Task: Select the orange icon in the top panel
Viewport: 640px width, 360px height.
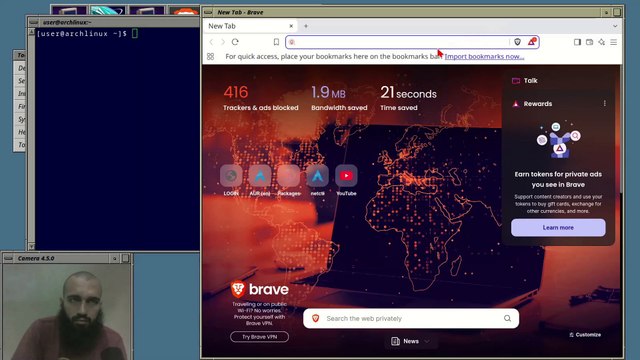Action: tap(184, 10)
